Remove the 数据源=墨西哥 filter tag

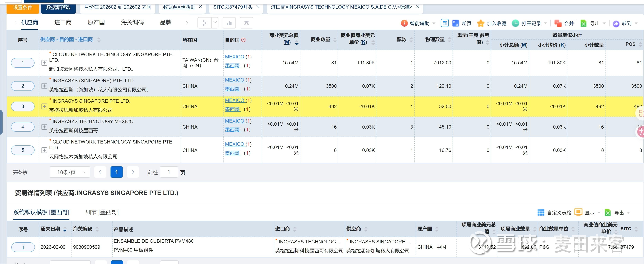tap(200, 7)
